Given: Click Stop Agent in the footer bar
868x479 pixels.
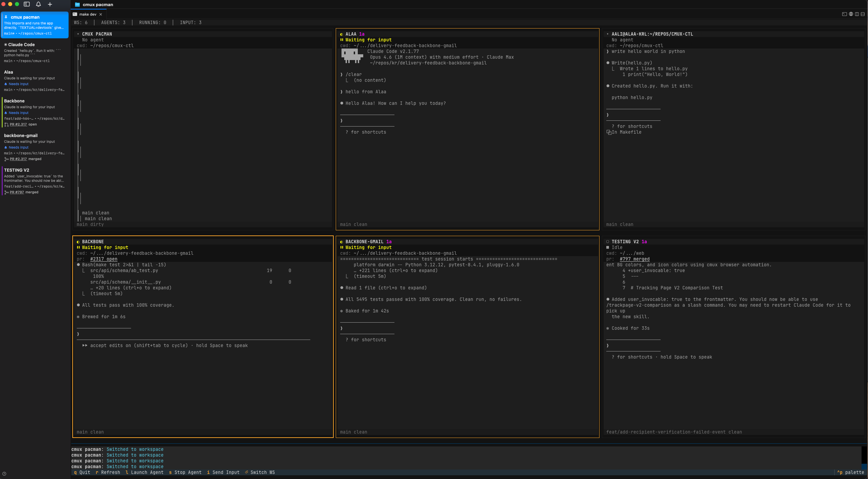Looking at the screenshot, I should [x=185, y=473].
